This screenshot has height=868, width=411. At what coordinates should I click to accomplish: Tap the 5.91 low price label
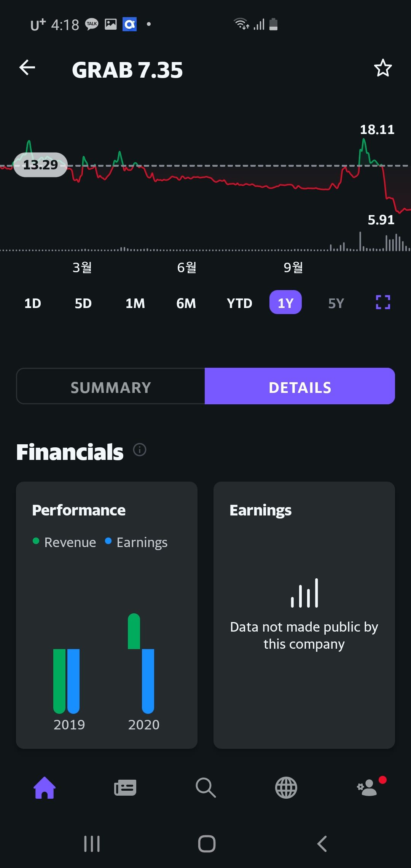[x=381, y=220]
